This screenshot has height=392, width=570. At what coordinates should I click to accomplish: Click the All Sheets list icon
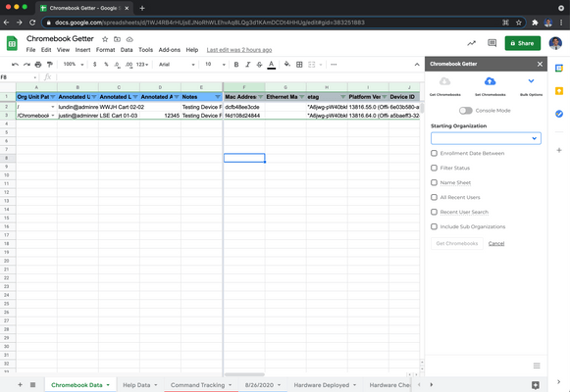(32, 385)
